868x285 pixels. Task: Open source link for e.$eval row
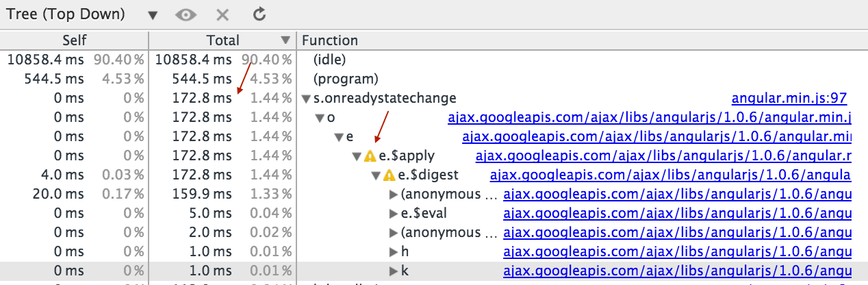pyautogui.click(x=676, y=214)
